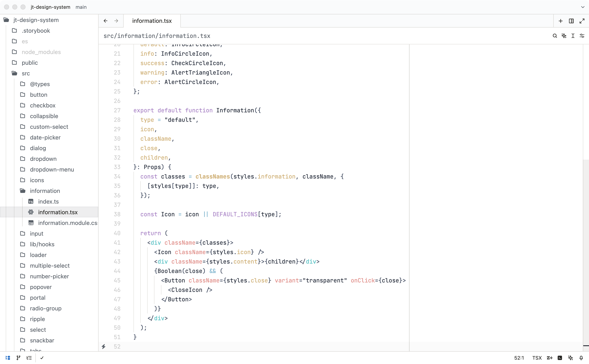
Task: Open jt-design-system project picker in title bar
Action: tap(50, 7)
